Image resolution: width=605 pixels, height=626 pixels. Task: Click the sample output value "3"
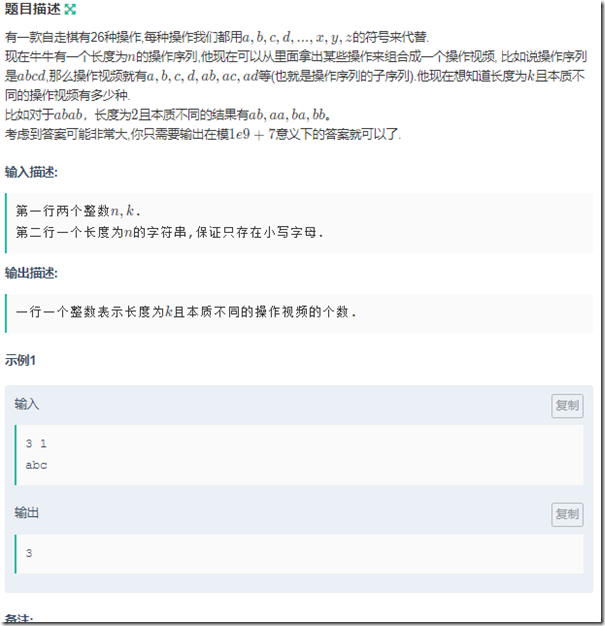[x=29, y=553]
